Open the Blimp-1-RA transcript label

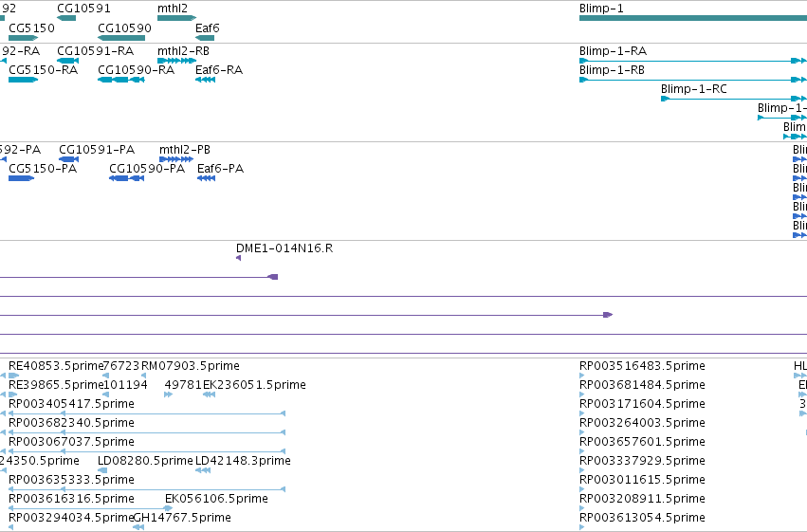[x=613, y=51]
